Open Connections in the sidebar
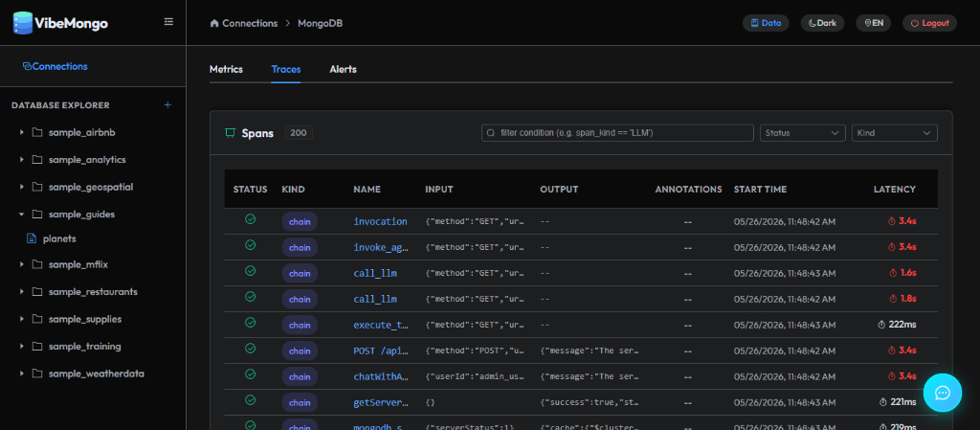The image size is (980, 430). tap(55, 66)
